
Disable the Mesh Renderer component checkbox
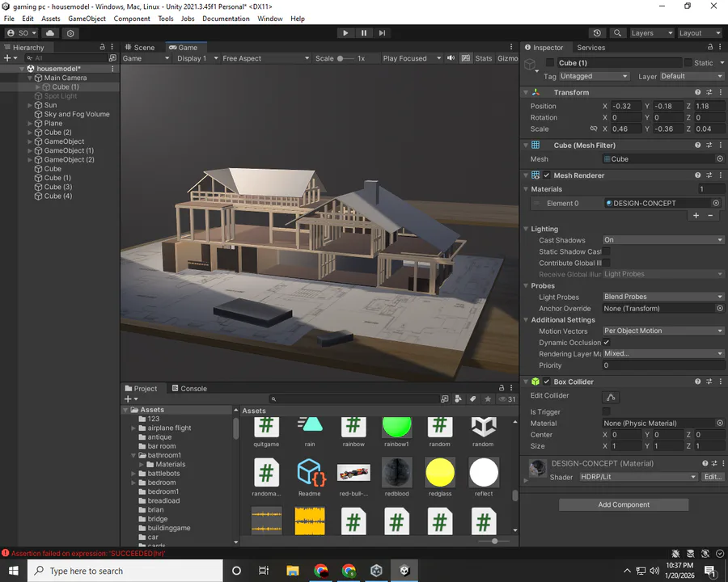click(x=547, y=175)
